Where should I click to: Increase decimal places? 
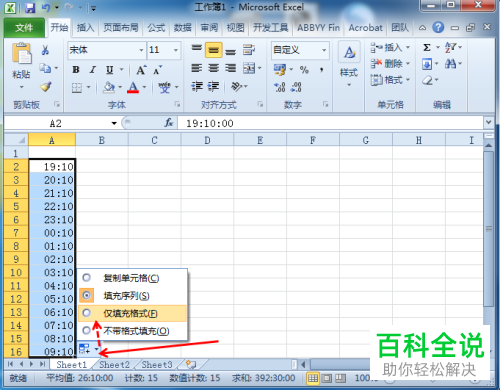280,87
